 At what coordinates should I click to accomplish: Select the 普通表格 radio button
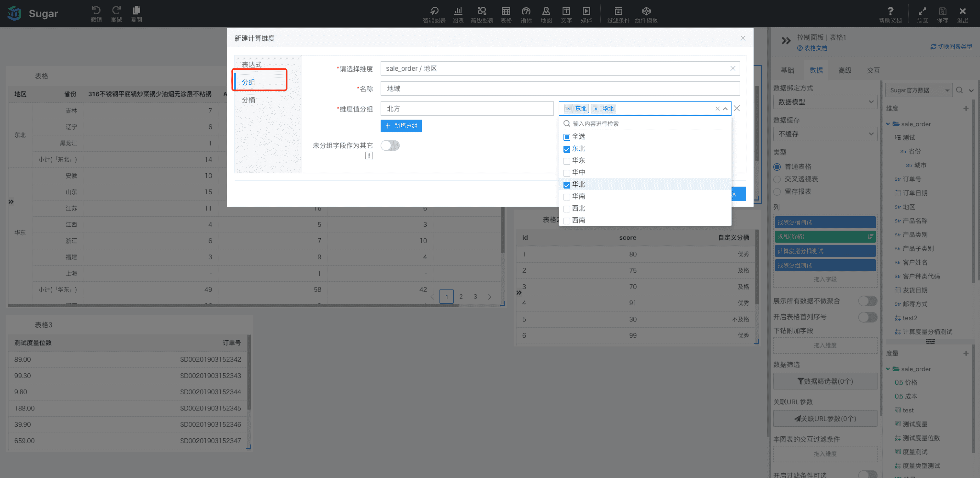click(x=777, y=167)
